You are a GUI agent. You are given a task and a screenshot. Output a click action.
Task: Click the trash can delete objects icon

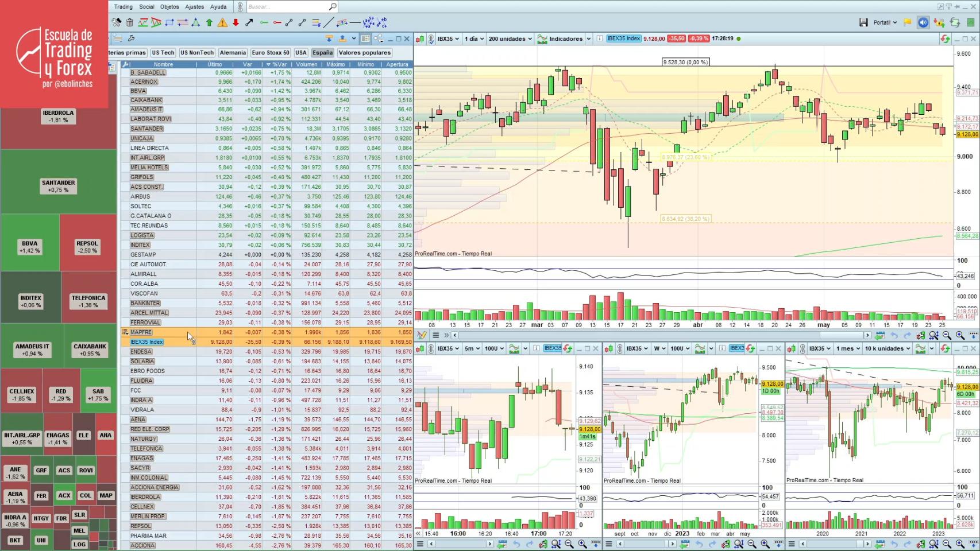coord(130,22)
